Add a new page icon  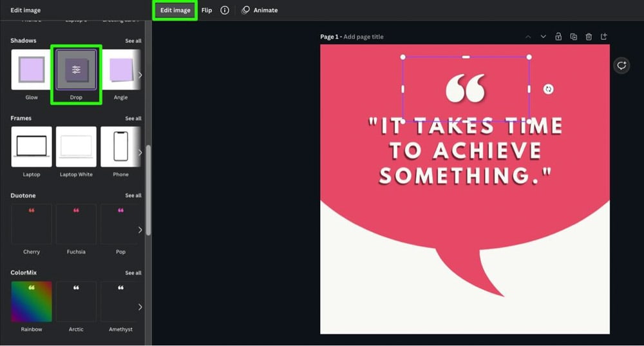pos(604,37)
